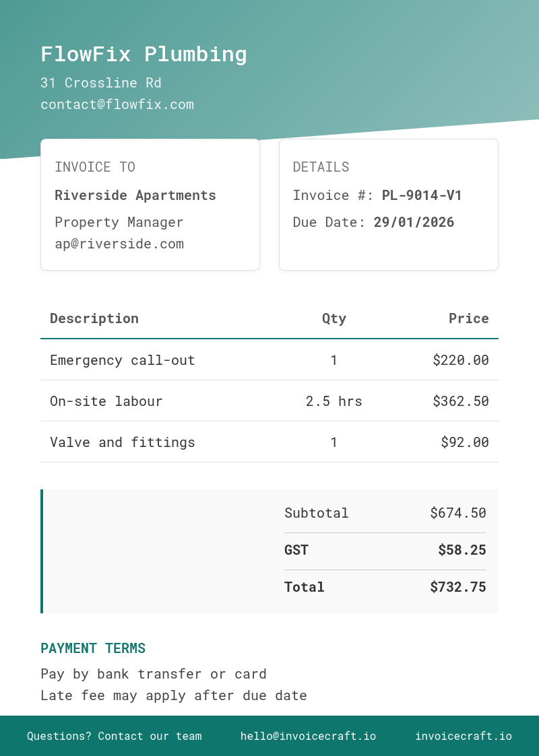Viewport: 539px width, 756px height.
Task: Click the Subtotal amount $674.50
Action: (x=458, y=513)
